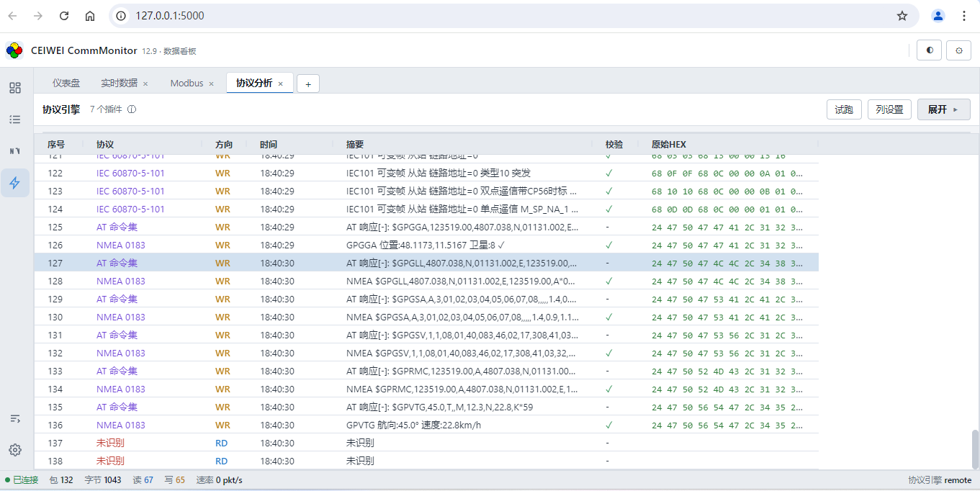Navigate browser back

[x=12, y=16]
